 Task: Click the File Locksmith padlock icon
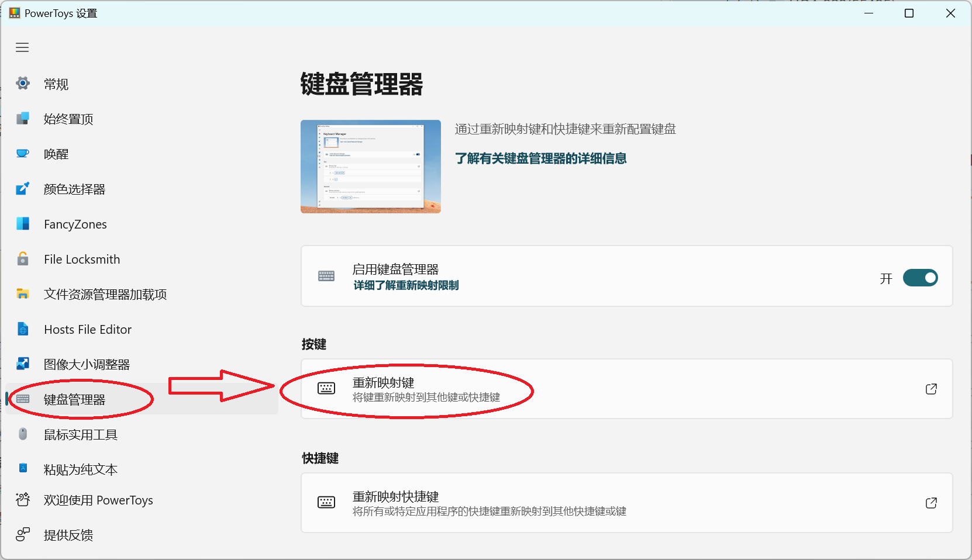[x=23, y=259]
